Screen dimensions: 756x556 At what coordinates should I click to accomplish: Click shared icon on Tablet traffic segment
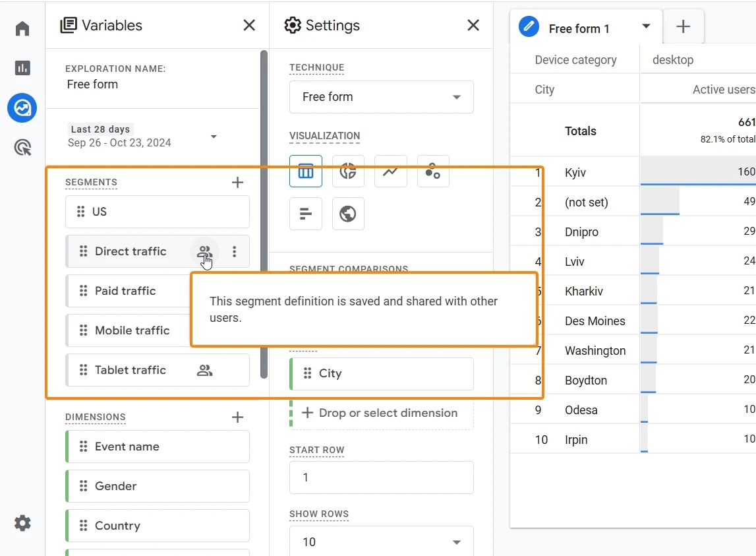(x=204, y=370)
